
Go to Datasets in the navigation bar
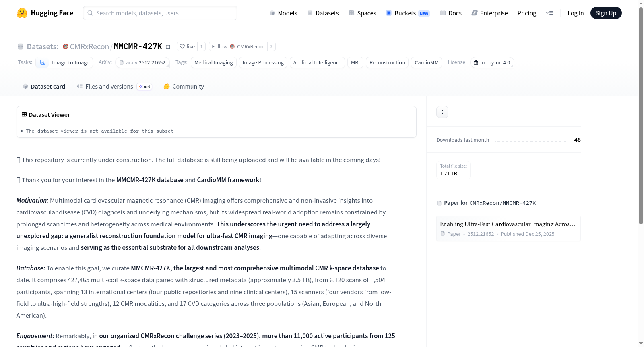point(323,13)
